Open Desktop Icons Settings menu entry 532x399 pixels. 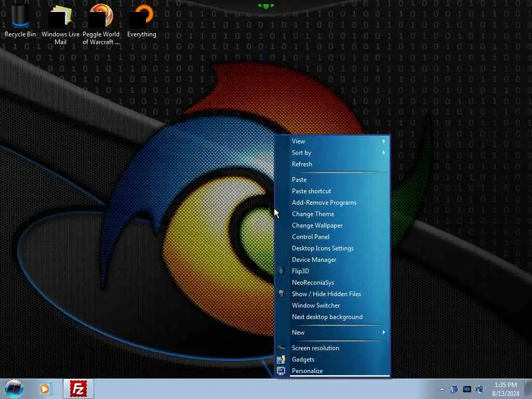(332, 248)
